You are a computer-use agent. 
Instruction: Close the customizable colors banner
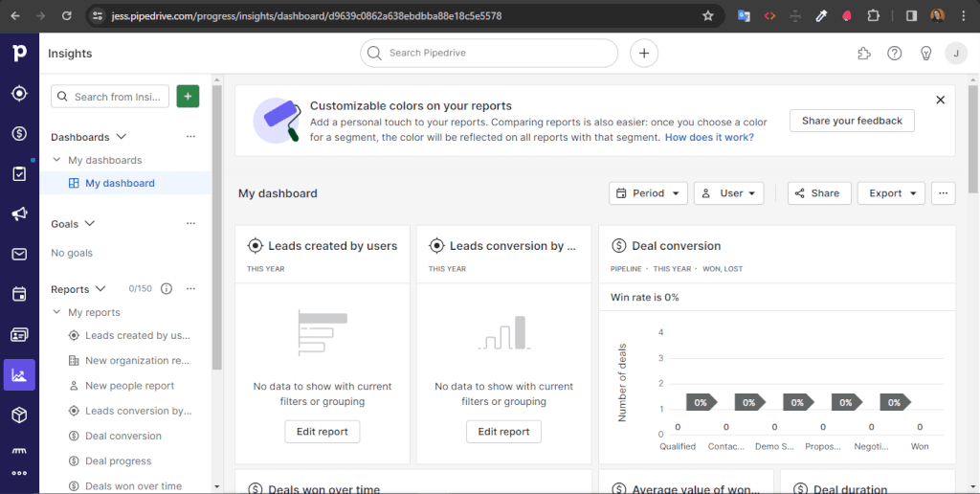point(940,101)
